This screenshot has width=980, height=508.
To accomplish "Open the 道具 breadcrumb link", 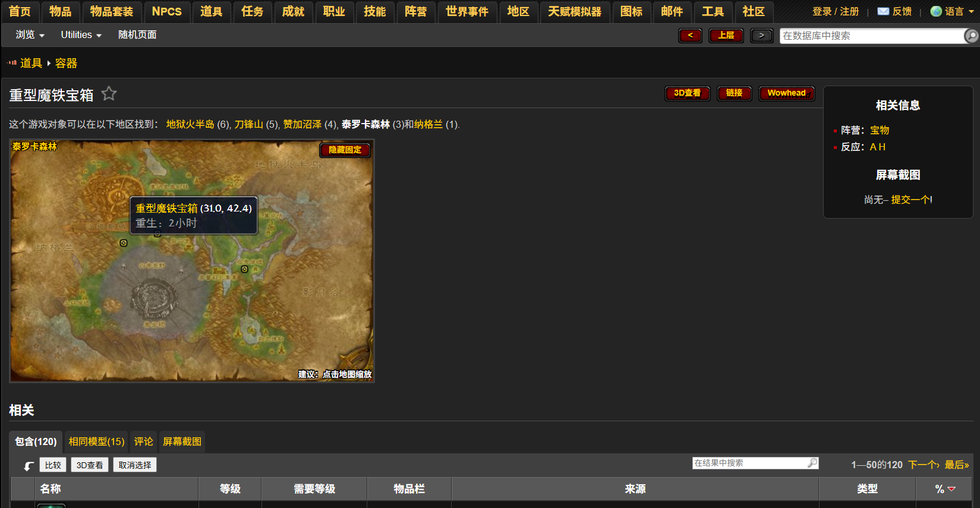I will pyautogui.click(x=31, y=63).
